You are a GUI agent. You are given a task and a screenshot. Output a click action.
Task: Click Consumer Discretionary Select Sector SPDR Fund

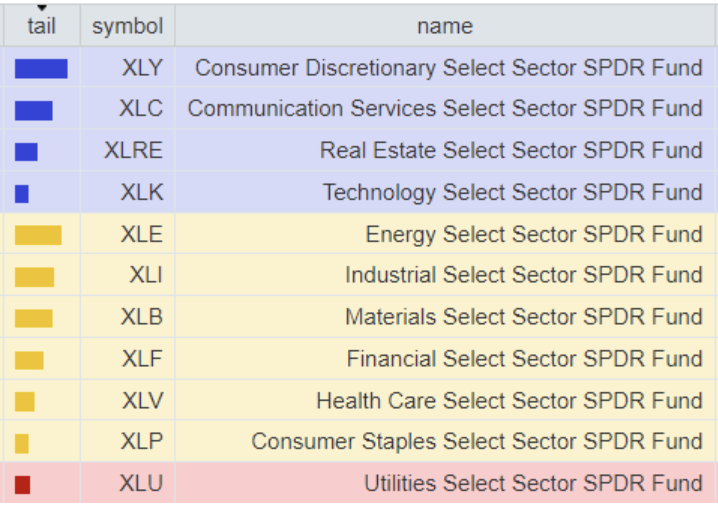449,68
